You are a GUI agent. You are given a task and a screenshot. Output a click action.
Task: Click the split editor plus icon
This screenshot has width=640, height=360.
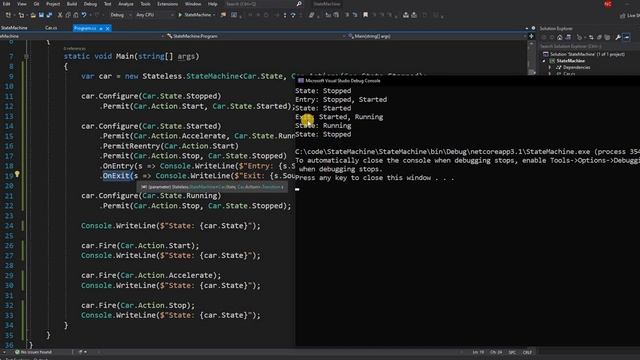(531, 36)
